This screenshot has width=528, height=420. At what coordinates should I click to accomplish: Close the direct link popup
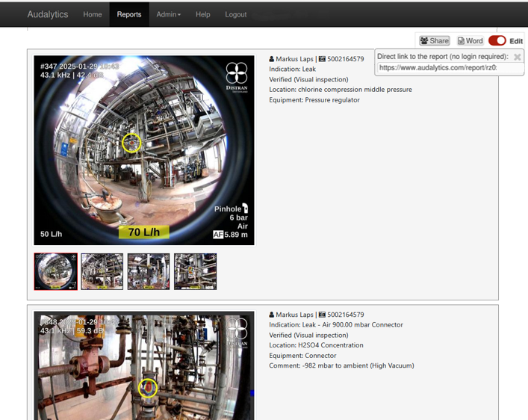pos(518,57)
